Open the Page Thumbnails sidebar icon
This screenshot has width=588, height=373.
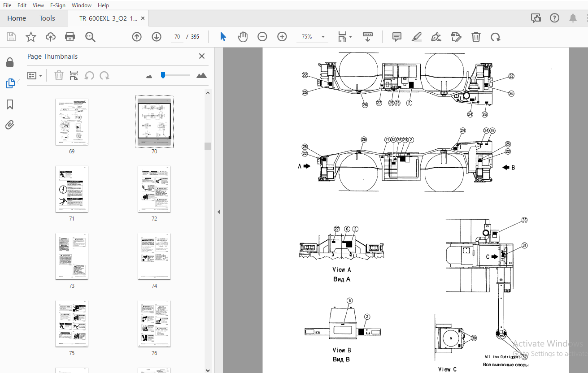[10, 83]
